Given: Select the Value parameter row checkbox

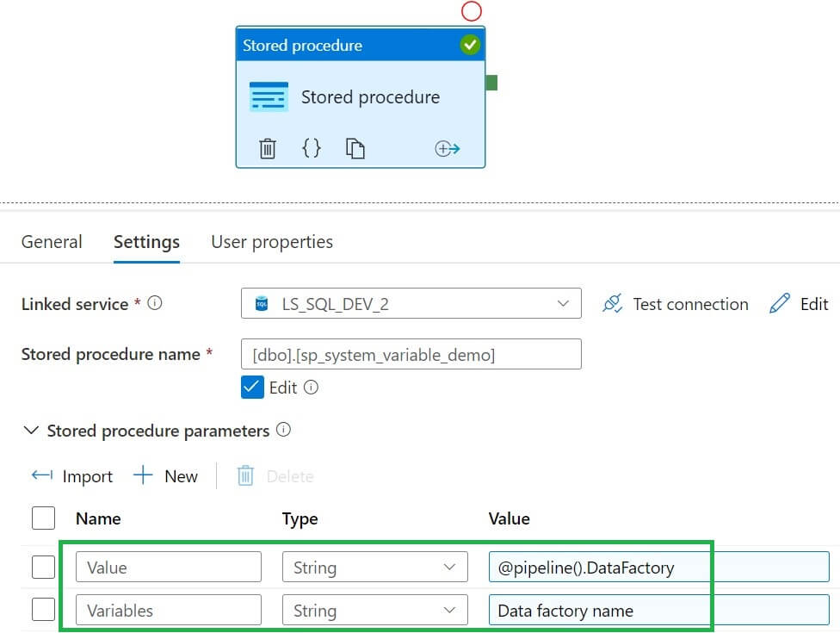Looking at the screenshot, I should pyautogui.click(x=43, y=567).
